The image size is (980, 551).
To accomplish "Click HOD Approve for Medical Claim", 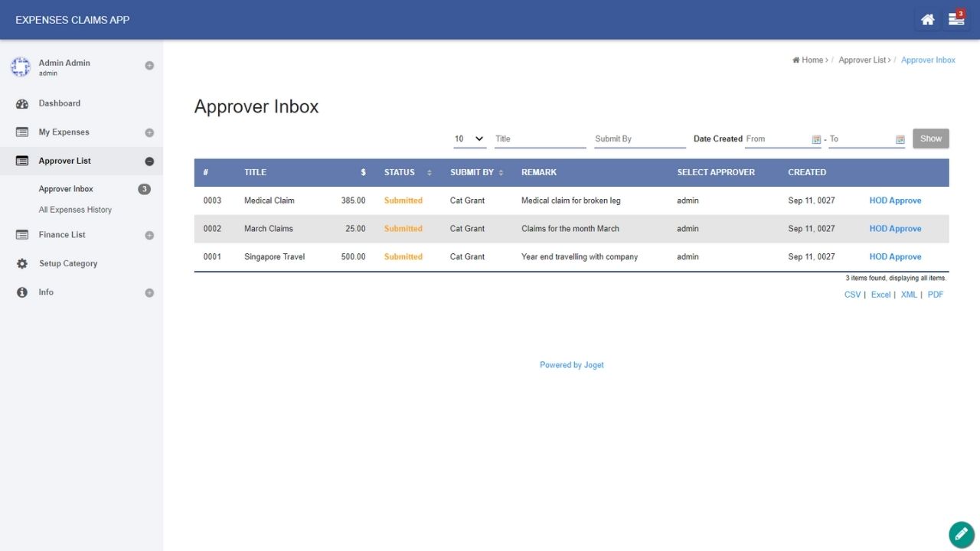I will click(x=895, y=201).
